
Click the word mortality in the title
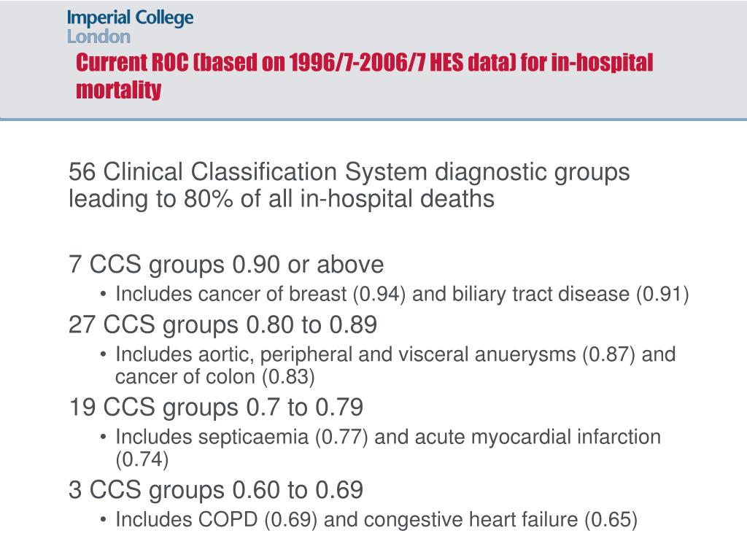click(x=119, y=90)
